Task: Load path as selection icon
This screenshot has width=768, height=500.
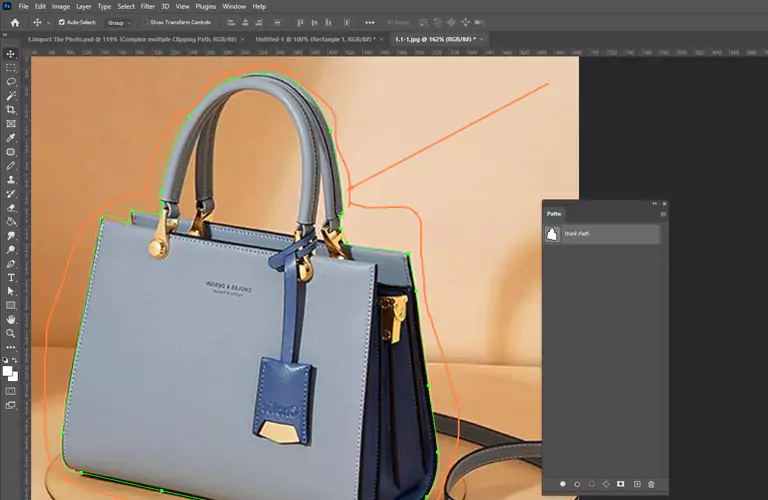Action: coord(592,484)
